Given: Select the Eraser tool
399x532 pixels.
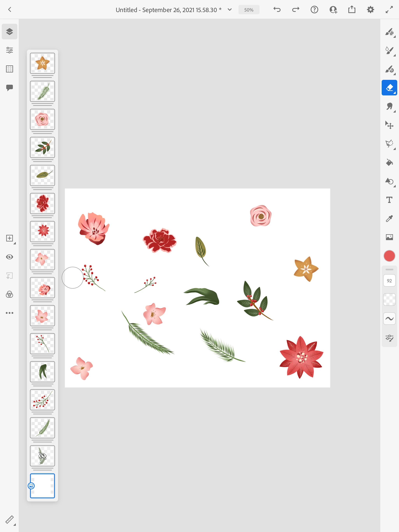Looking at the screenshot, I should [x=389, y=88].
